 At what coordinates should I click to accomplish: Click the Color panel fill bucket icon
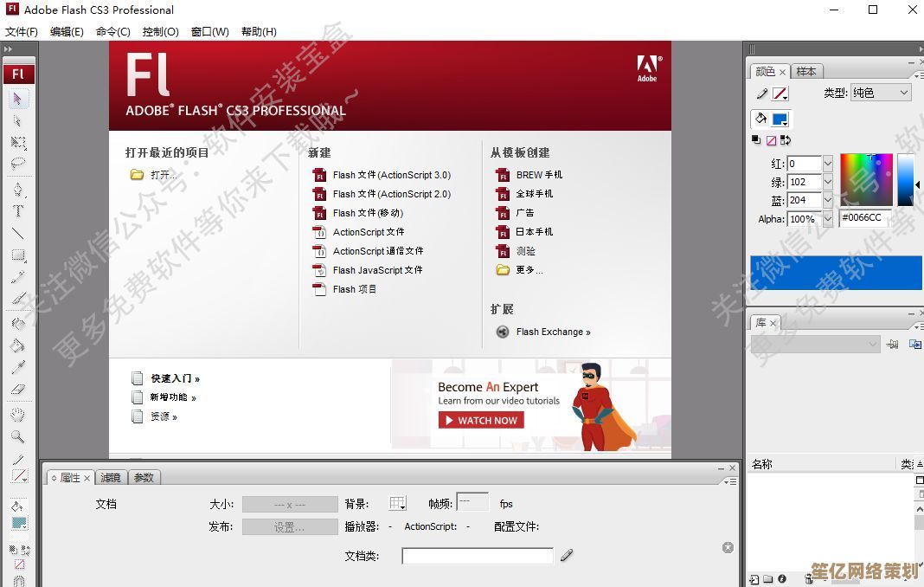(760, 119)
